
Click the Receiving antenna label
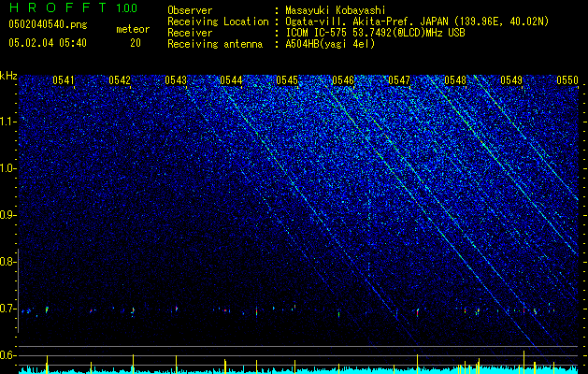pos(215,44)
